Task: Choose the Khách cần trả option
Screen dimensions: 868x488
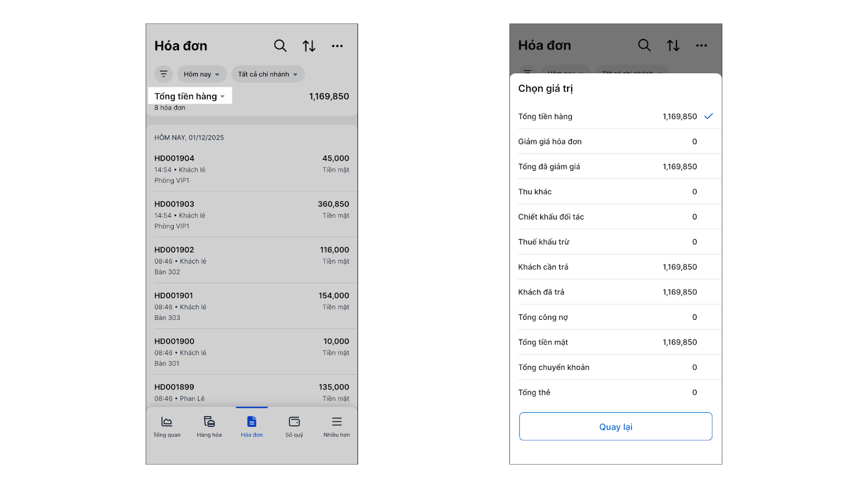Action: click(615, 267)
